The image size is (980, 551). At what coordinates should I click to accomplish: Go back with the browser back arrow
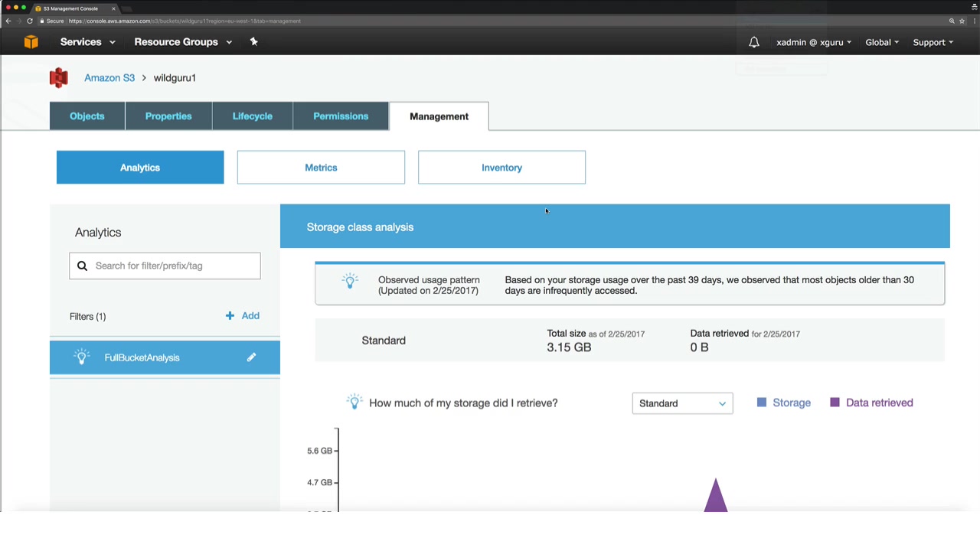[8, 21]
